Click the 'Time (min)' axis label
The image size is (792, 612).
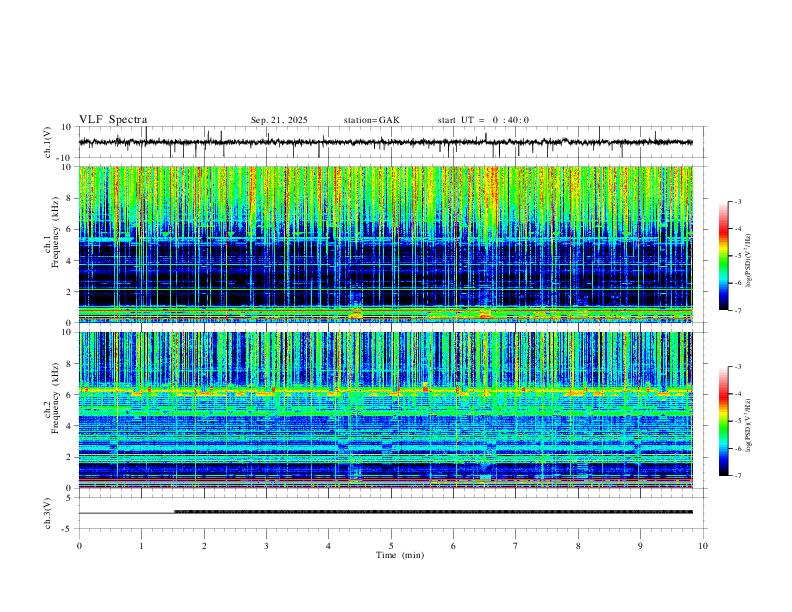click(400, 555)
